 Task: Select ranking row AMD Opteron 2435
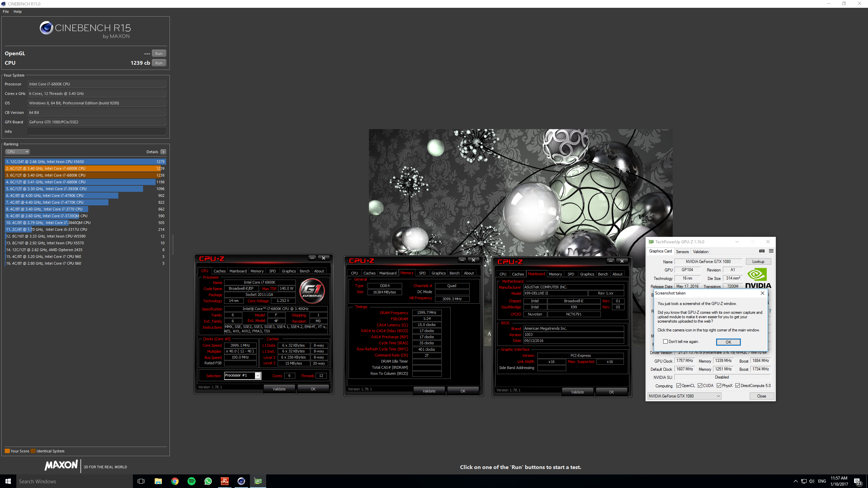[85, 250]
